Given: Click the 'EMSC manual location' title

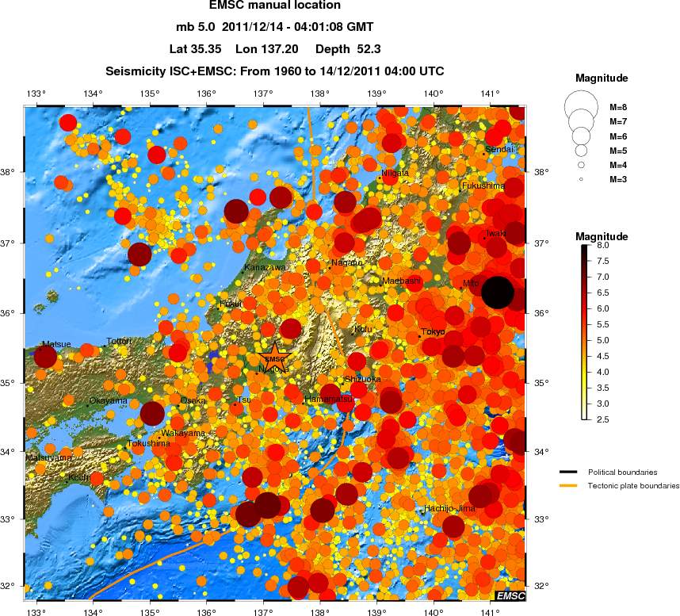Looking at the screenshot, I should [275, 6].
